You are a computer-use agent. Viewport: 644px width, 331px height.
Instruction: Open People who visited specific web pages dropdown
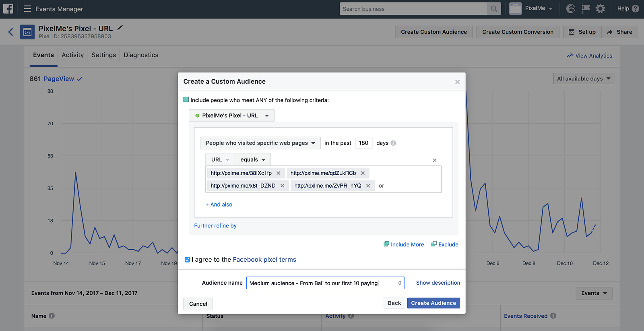tap(260, 143)
